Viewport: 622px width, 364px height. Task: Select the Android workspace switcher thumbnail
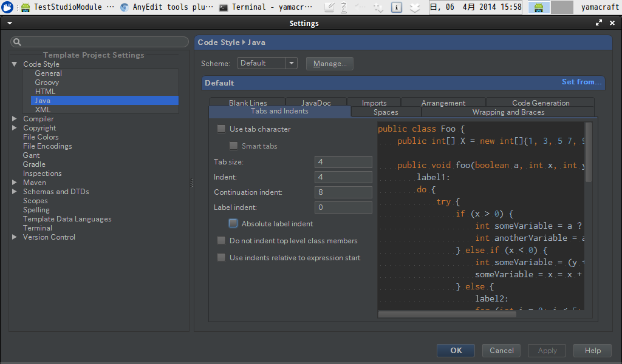coord(539,7)
